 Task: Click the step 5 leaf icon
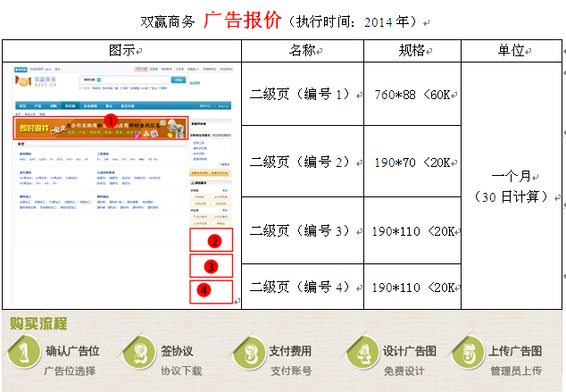pos(468,352)
